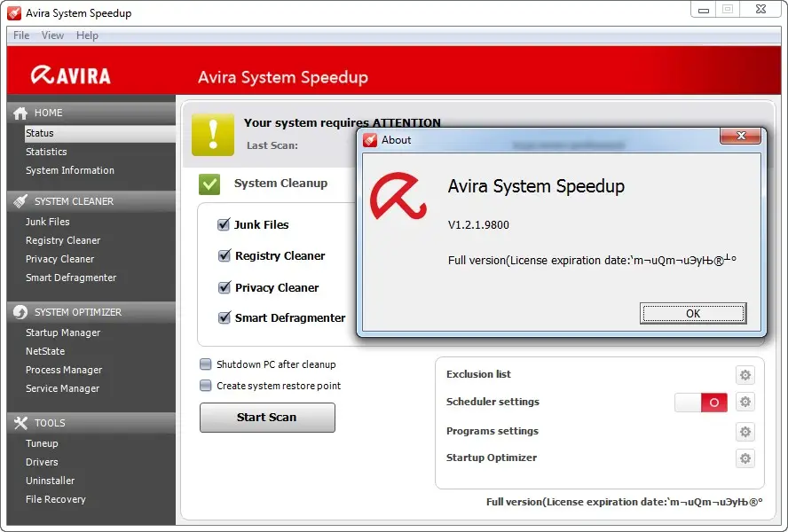Select NetState in the sidebar
This screenshot has width=788, height=532.
pyautogui.click(x=45, y=351)
